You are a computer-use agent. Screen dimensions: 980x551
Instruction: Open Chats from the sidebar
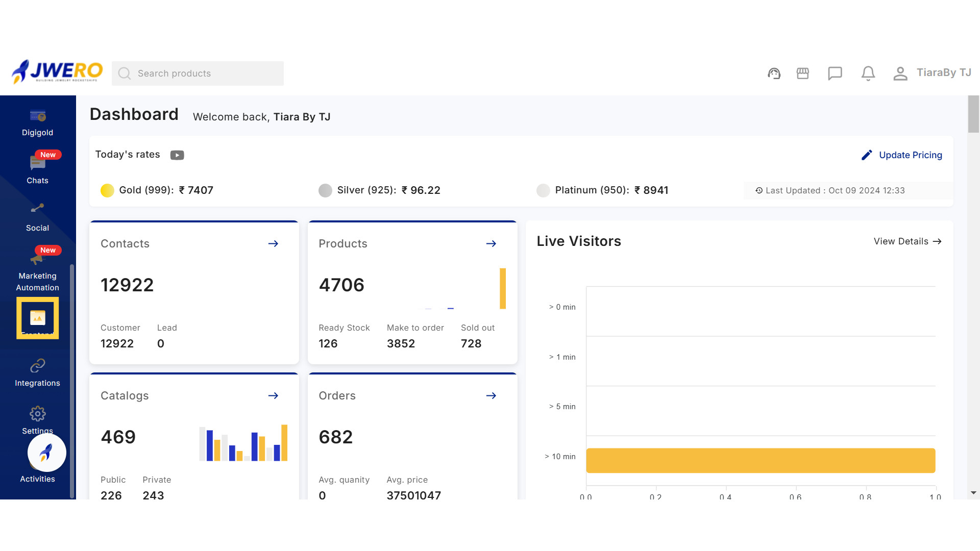click(37, 170)
